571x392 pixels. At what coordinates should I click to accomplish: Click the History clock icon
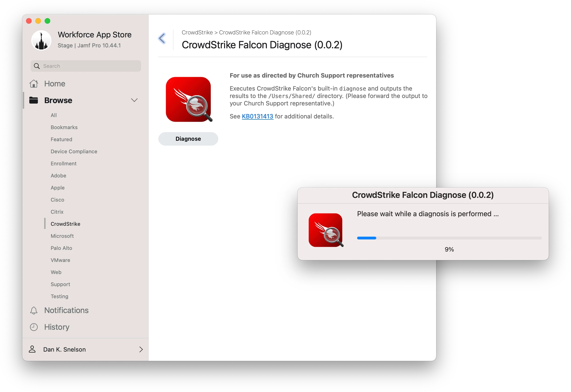pos(34,327)
